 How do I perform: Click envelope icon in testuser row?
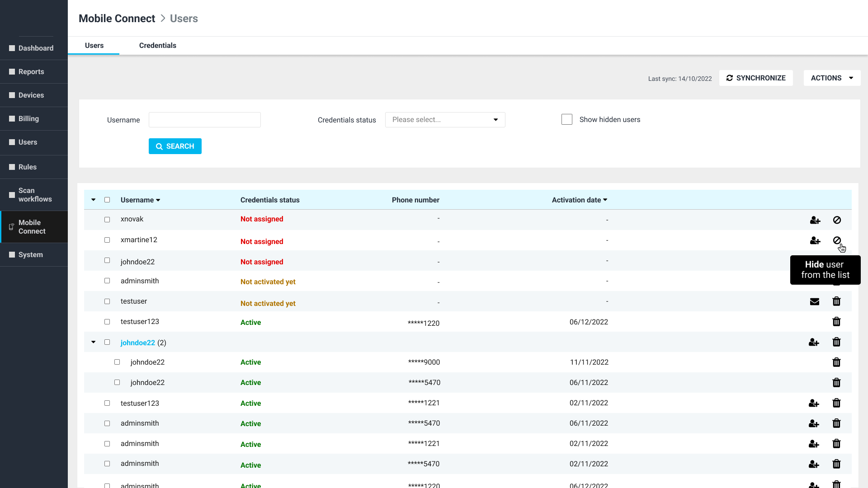click(814, 301)
